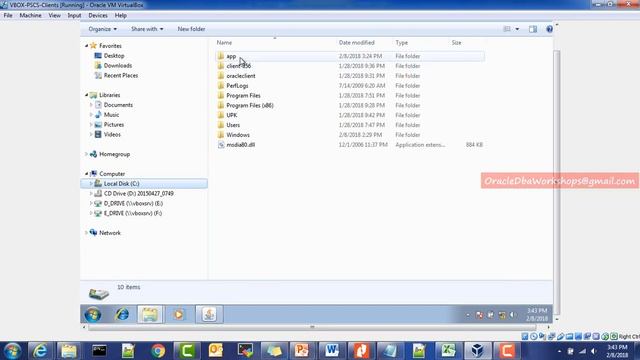
Task: Open VirtualBox Devices menu
Action: pos(98,16)
